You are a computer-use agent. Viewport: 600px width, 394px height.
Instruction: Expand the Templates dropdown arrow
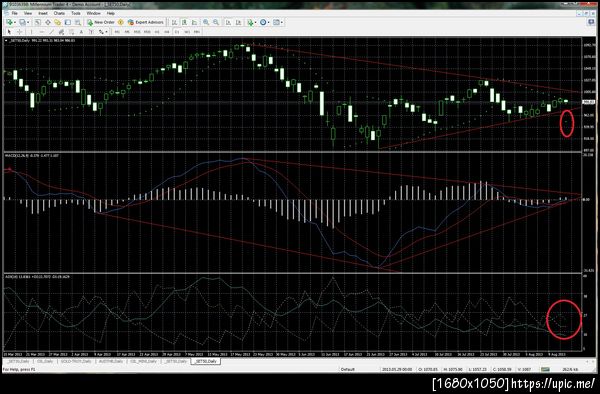point(282,22)
